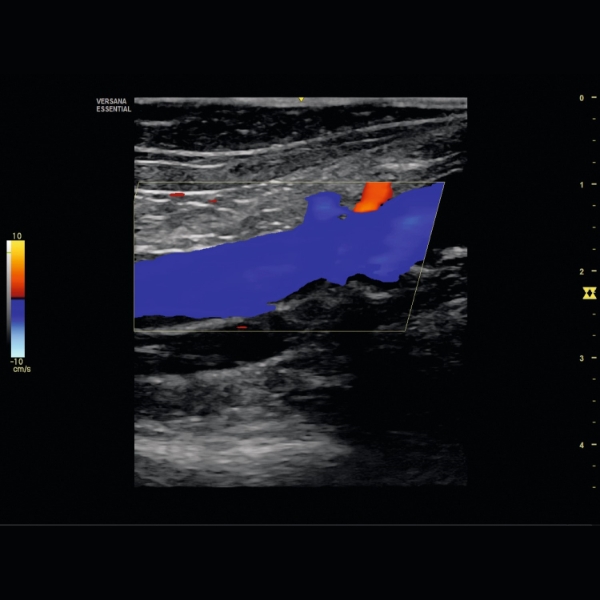Click the 0 depth scale marker
The width and height of the screenshot is (600, 600).
pos(581,98)
